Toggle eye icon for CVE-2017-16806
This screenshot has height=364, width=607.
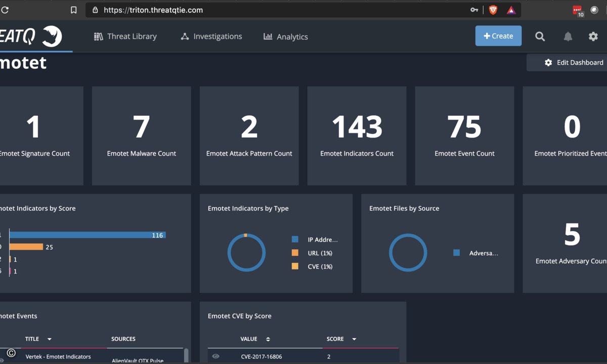(216, 356)
